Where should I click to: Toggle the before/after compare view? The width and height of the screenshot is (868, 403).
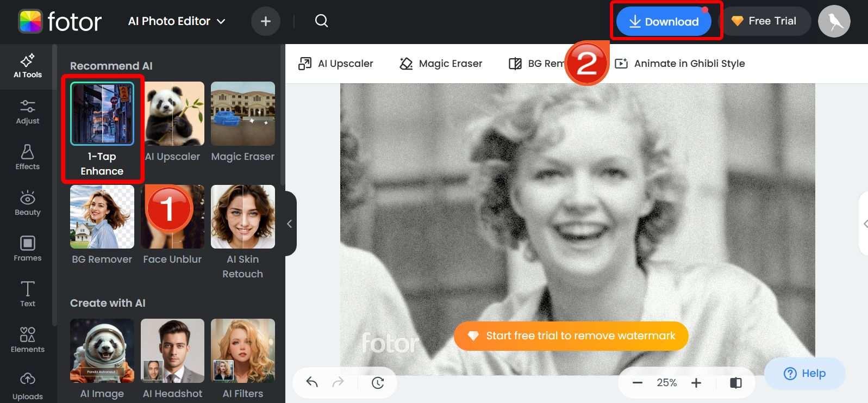point(736,383)
